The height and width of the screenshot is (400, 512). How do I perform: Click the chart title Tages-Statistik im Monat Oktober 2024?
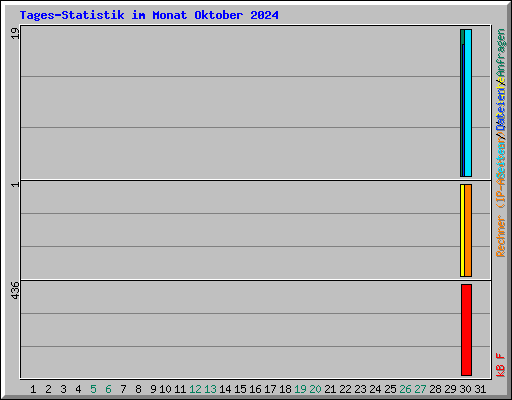point(149,15)
